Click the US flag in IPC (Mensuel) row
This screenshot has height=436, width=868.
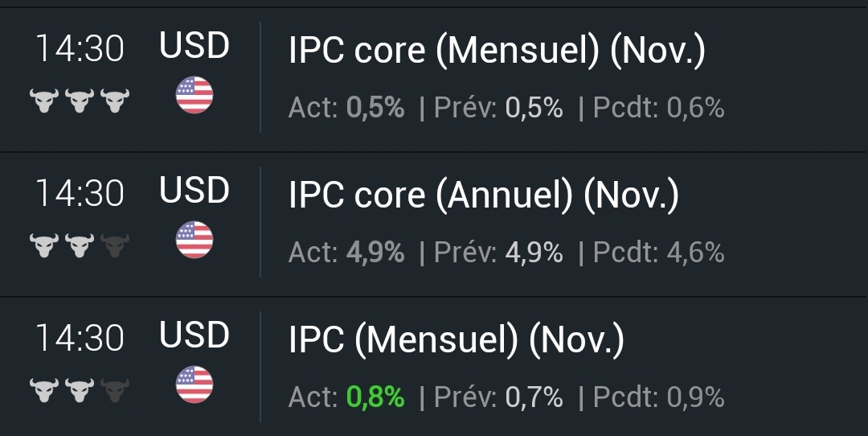tap(194, 385)
